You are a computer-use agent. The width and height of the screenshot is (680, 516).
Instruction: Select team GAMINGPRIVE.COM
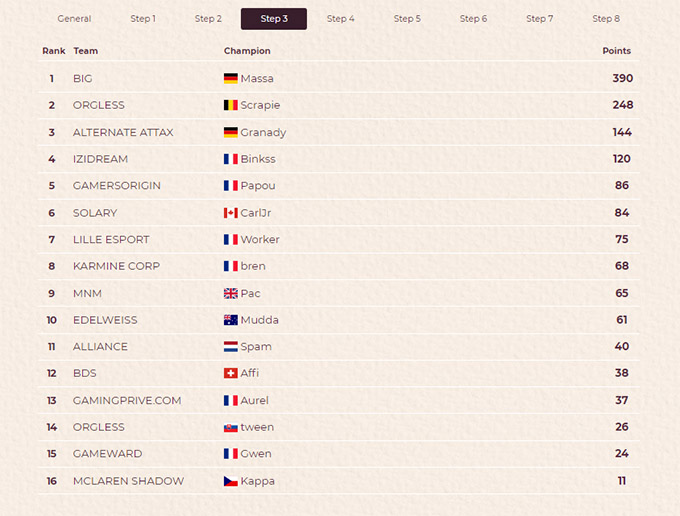coord(127,400)
